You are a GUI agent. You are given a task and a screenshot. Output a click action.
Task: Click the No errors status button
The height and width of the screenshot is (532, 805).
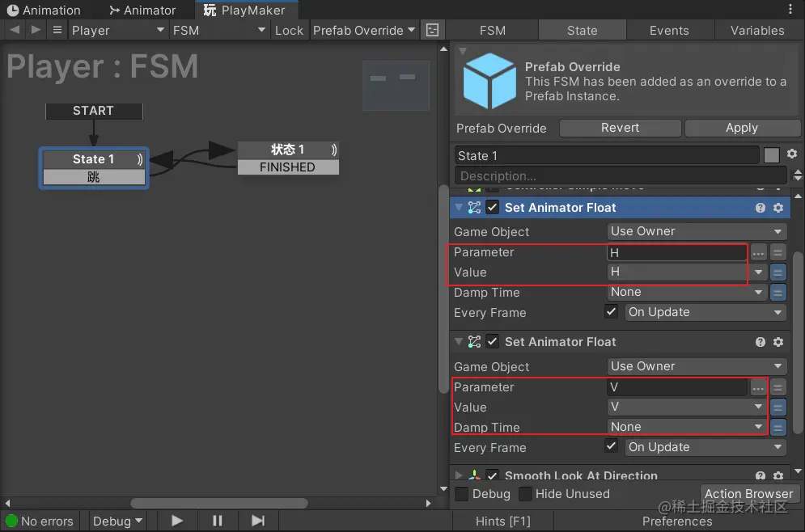pyautogui.click(x=40, y=521)
